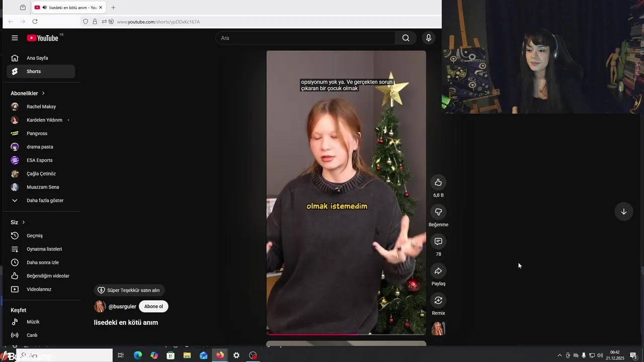Open the YouTube hamburger guide menu

click(x=15, y=38)
